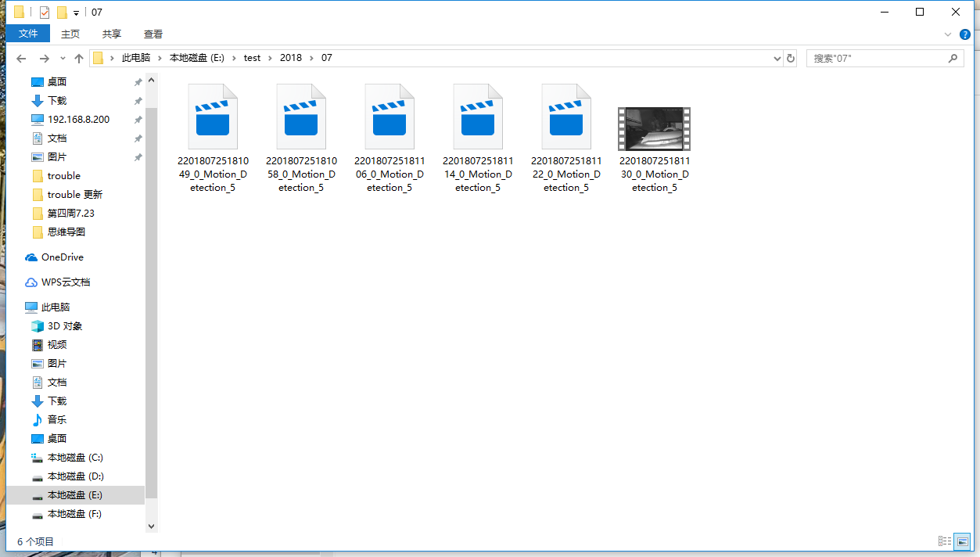Switch to details view in status bar
The width and height of the screenshot is (980, 557).
click(945, 541)
